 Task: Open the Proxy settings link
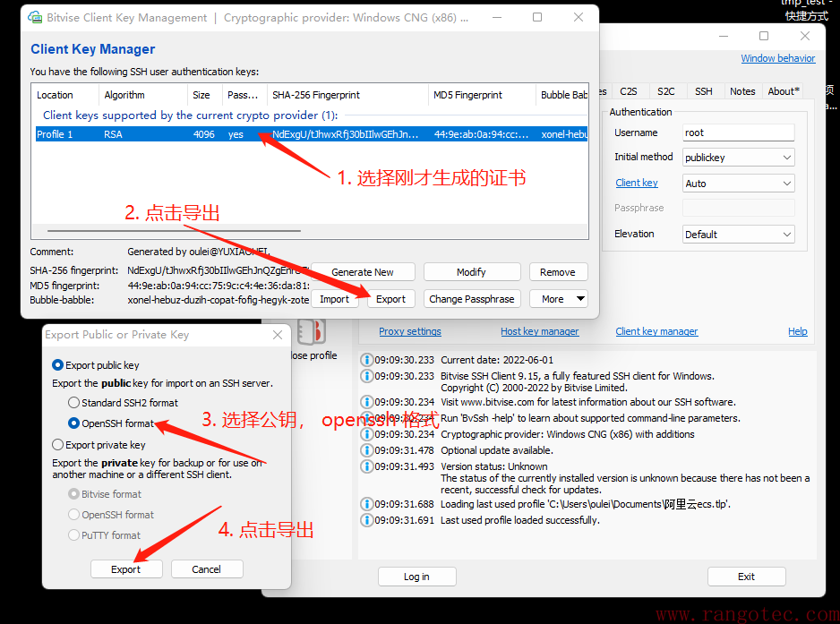(x=410, y=331)
